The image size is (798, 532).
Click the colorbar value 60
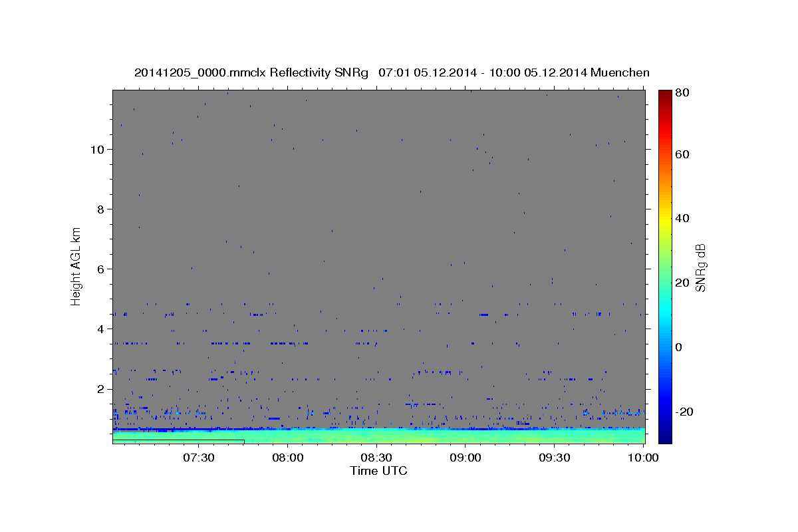coord(682,154)
